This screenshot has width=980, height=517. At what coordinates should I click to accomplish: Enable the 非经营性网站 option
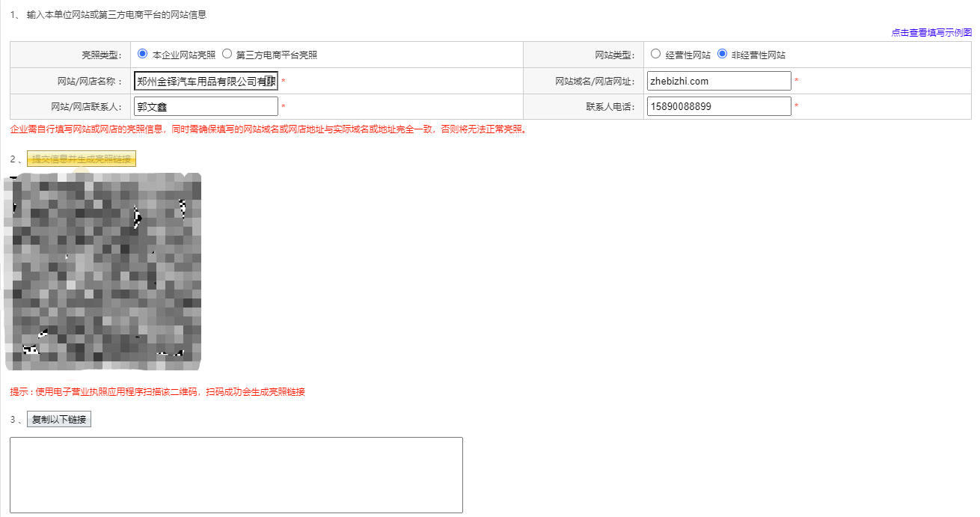tap(720, 53)
